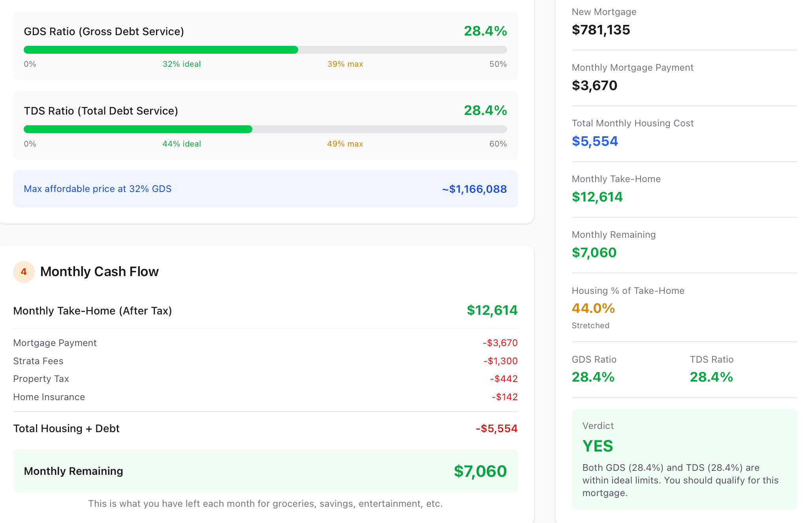Click the Monthly Mortgage Payment value $3,670

click(x=594, y=85)
